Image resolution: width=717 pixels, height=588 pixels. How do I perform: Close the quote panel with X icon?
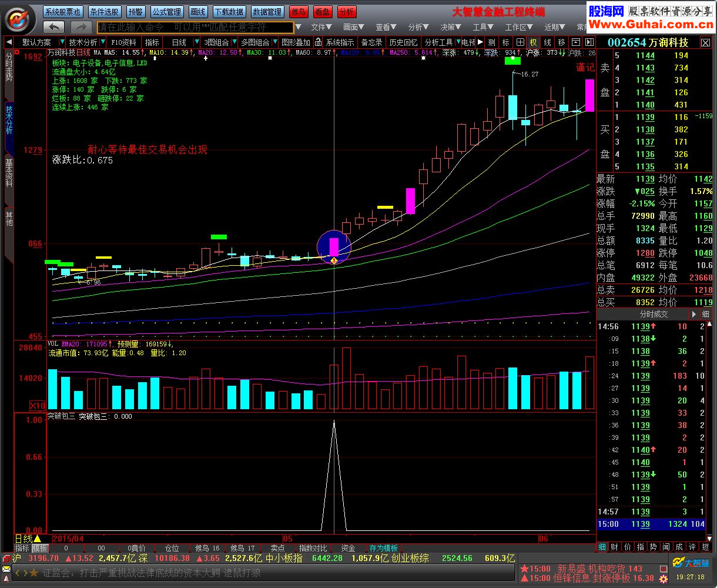705,43
